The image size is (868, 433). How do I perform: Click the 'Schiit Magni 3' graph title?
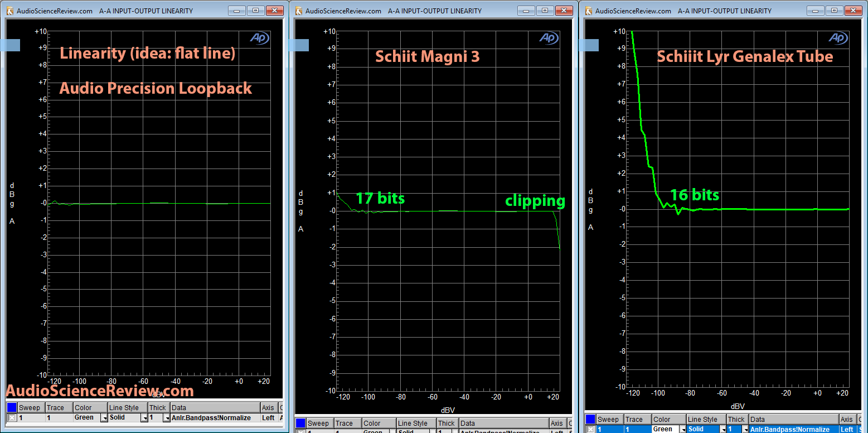click(x=428, y=57)
